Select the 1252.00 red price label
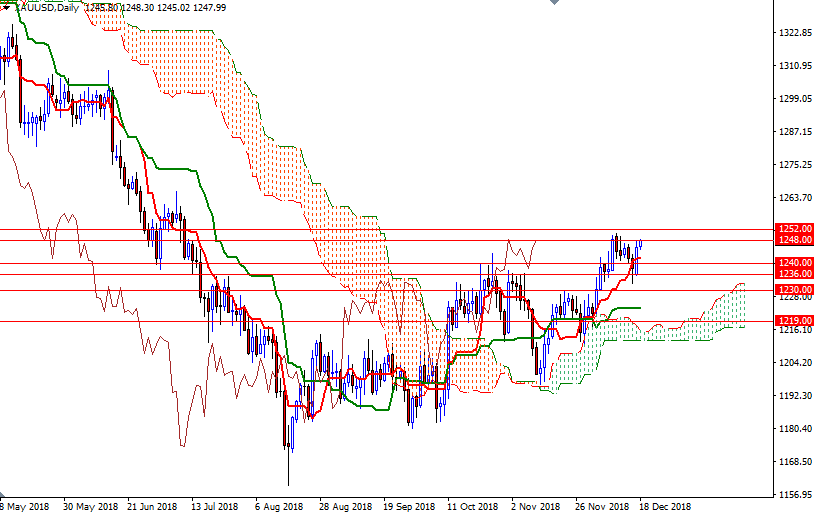This screenshot has width=814, height=514. 794,229
